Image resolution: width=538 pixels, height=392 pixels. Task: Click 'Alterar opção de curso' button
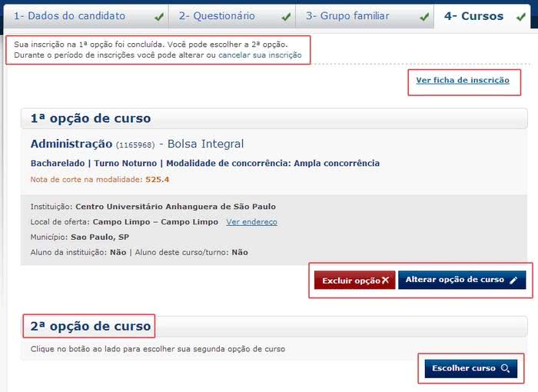point(462,280)
